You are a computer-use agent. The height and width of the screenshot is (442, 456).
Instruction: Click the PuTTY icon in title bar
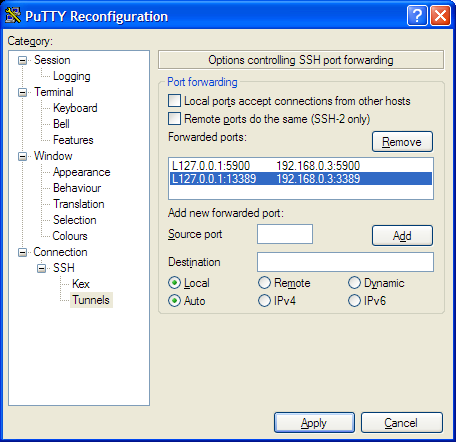point(13,15)
